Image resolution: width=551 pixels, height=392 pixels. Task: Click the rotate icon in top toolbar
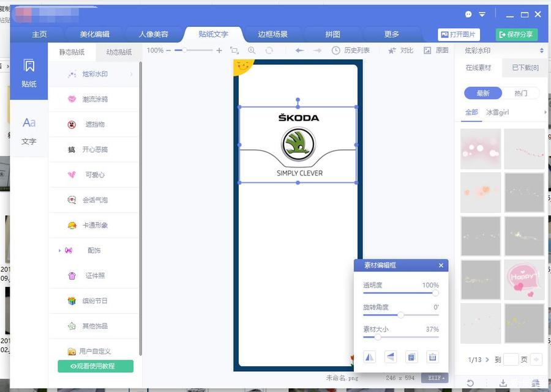pos(269,51)
